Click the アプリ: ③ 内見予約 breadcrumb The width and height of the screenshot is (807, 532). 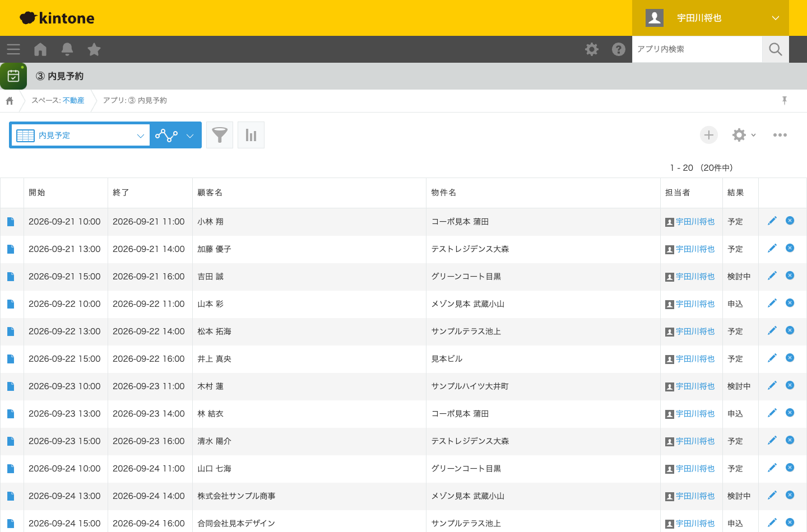135,100
